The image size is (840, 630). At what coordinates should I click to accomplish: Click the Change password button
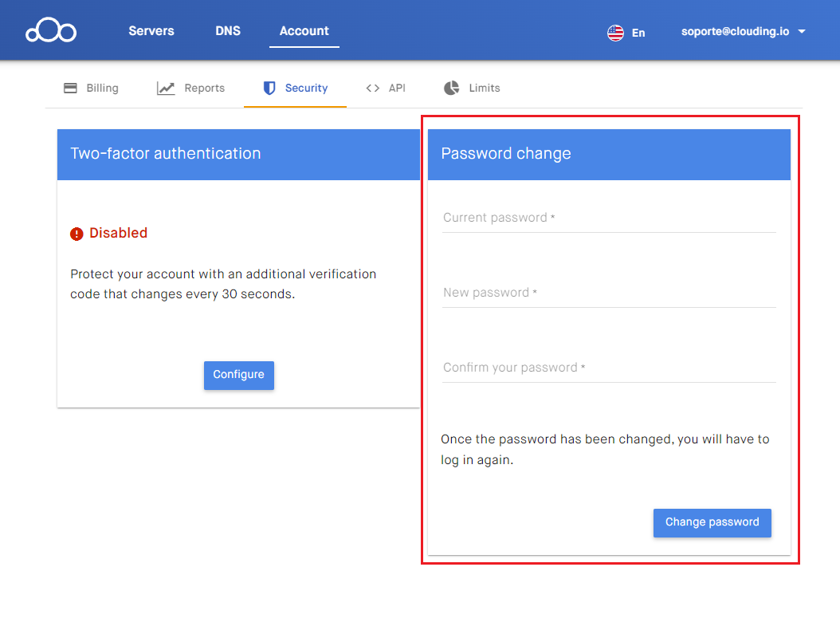[x=712, y=522]
